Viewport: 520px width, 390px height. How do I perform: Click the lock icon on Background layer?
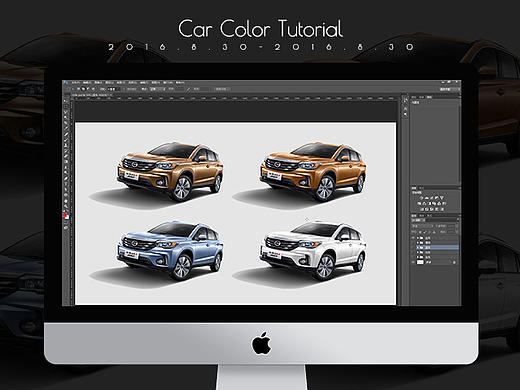click(454, 262)
